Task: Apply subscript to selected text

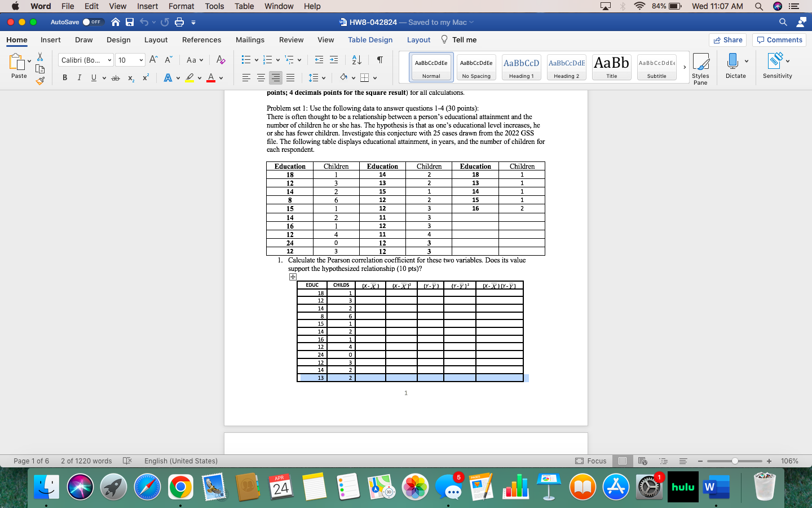Action: pyautogui.click(x=130, y=77)
